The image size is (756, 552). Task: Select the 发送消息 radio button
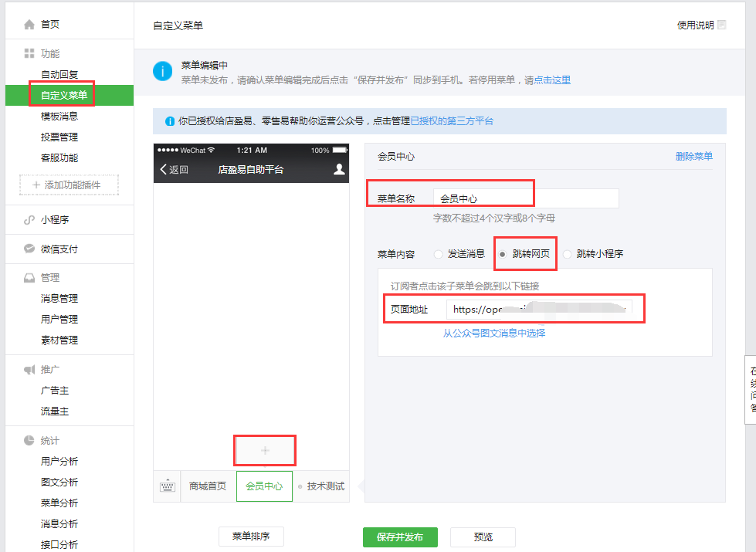click(x=436, y=253)
